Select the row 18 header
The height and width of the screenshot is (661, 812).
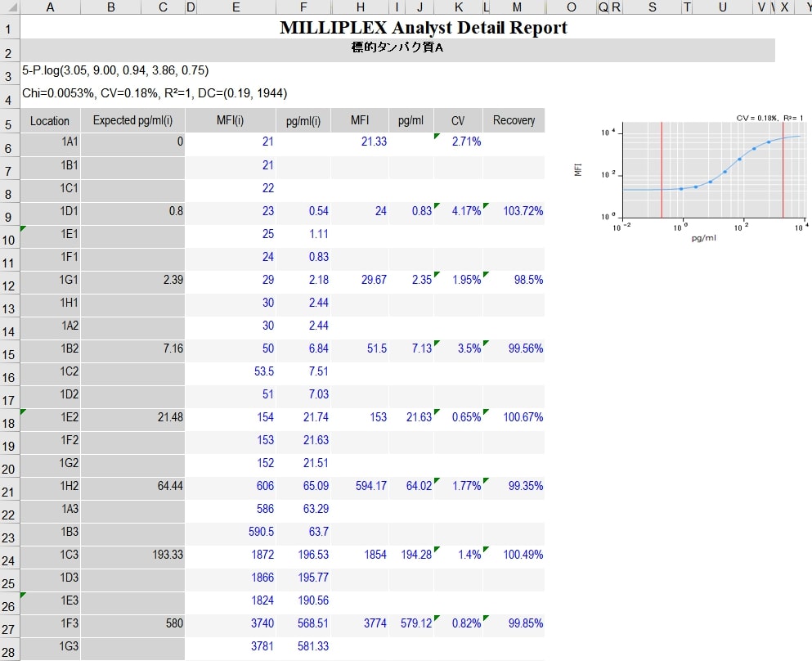coord(8,424)
